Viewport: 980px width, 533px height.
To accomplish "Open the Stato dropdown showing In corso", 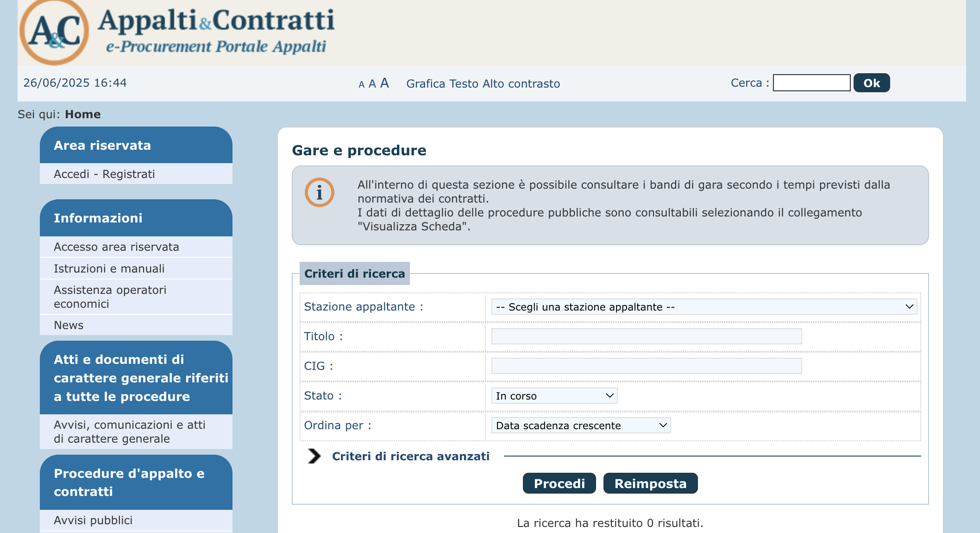I will coord(554,395).
